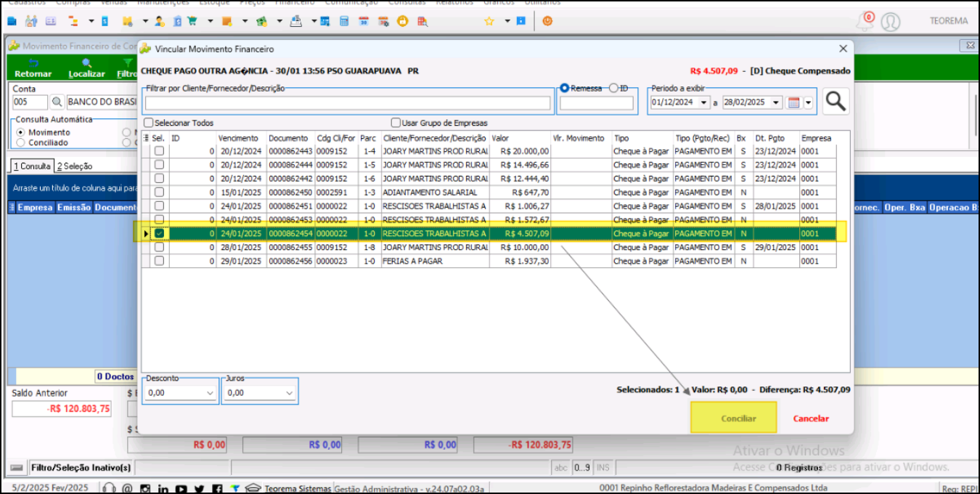The width and height of the screenshot is (980, 494).
Task: Select the Conciliado radio button in background window
Action: [x=20, y=142]
